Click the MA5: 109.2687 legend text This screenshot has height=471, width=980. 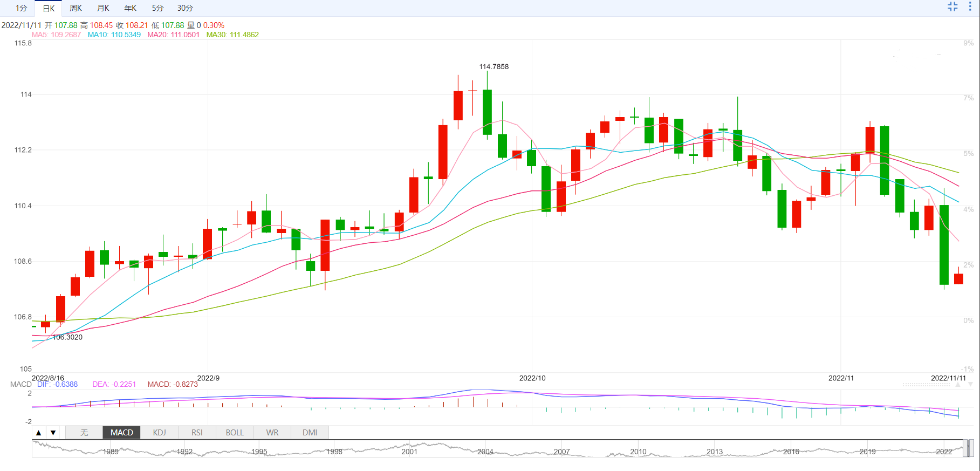coord(56,35)
